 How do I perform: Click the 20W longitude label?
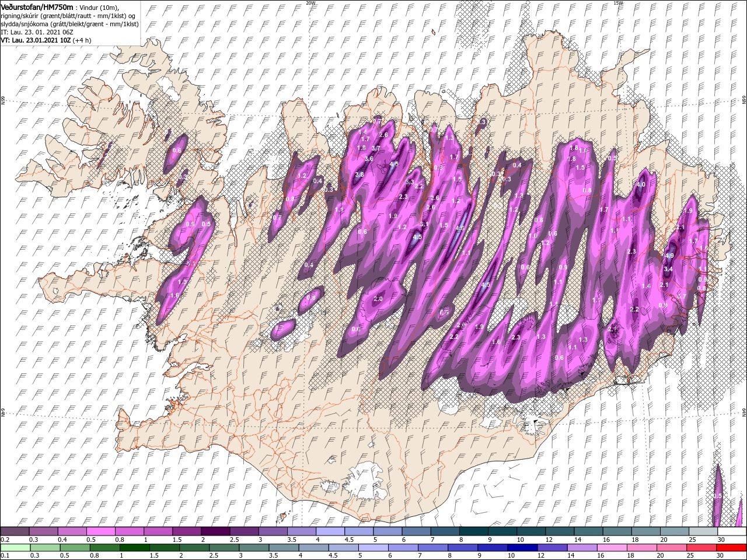[310, 3]
